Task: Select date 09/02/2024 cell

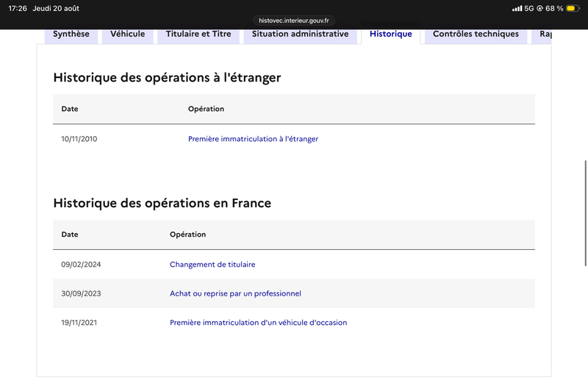Action: 81,265
